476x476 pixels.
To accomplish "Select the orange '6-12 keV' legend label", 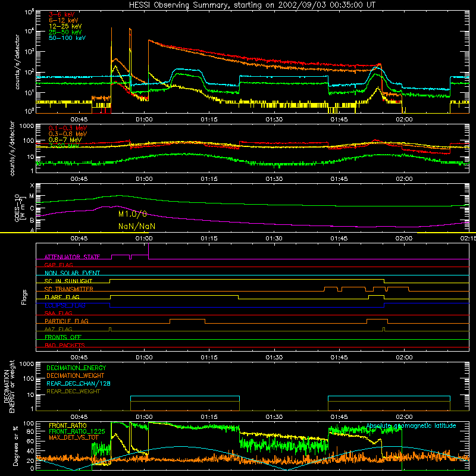I will [x=64, y=20].
